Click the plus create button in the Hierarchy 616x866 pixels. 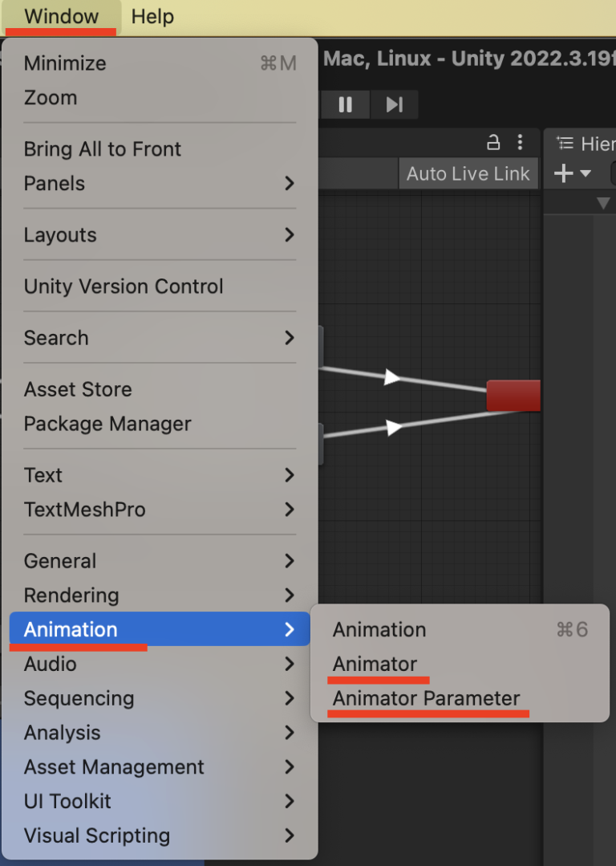tap(564, 173)
